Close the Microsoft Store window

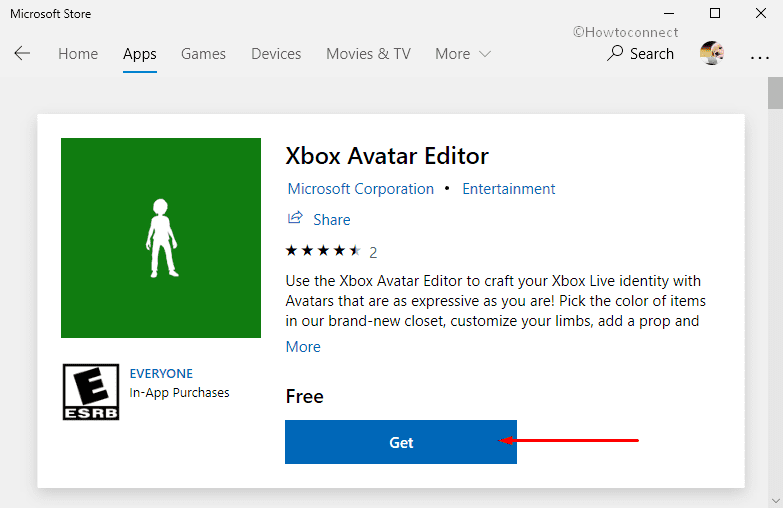click(x=761, y=13)
